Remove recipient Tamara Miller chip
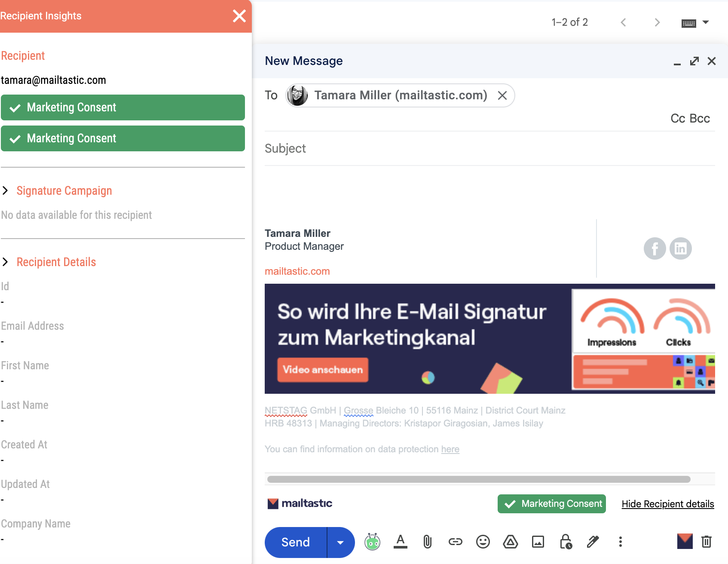This screenshot has width=728, height=564. pyautogui.click(x=502, y=95)
